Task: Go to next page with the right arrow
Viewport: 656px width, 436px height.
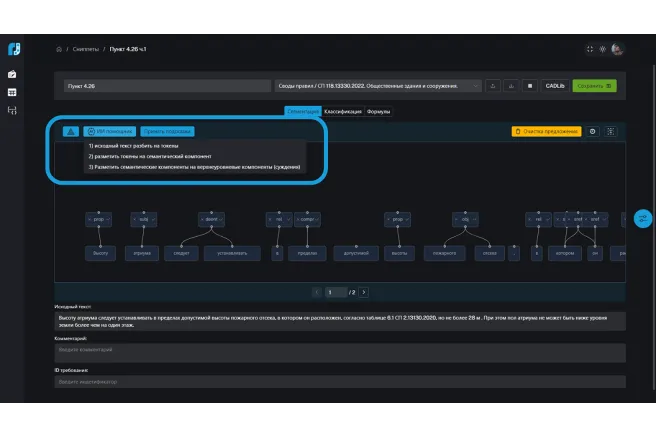Action: coord(363,292)
